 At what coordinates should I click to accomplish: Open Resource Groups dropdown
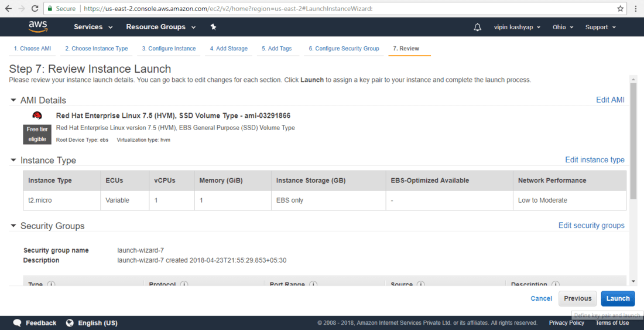coord(160,27)
